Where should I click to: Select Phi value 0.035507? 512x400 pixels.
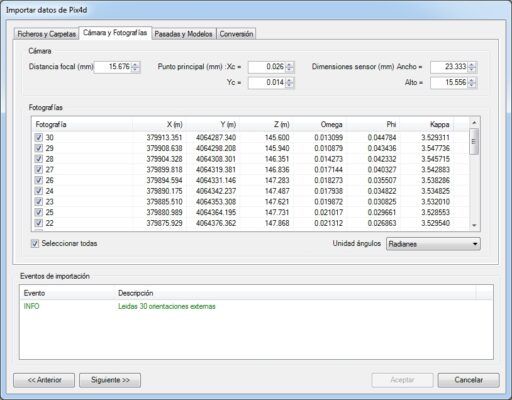(x=382, y=180)
